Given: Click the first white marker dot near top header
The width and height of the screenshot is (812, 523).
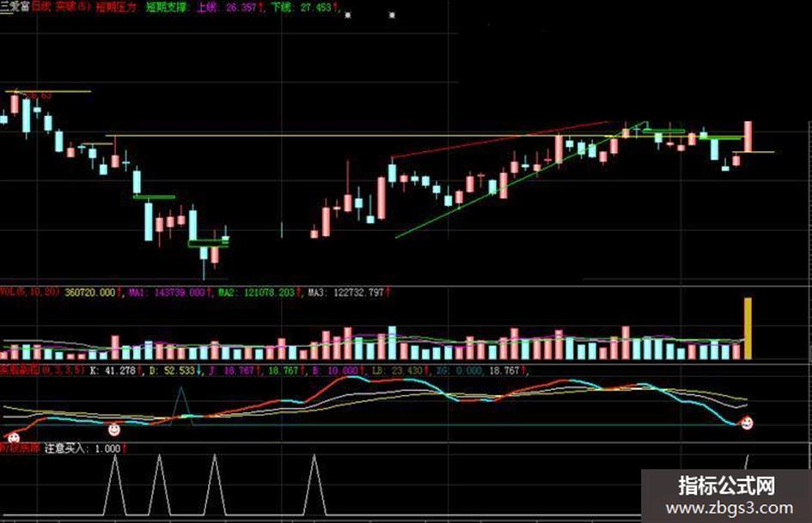Looking at the screenshot, I should point(348,15).
